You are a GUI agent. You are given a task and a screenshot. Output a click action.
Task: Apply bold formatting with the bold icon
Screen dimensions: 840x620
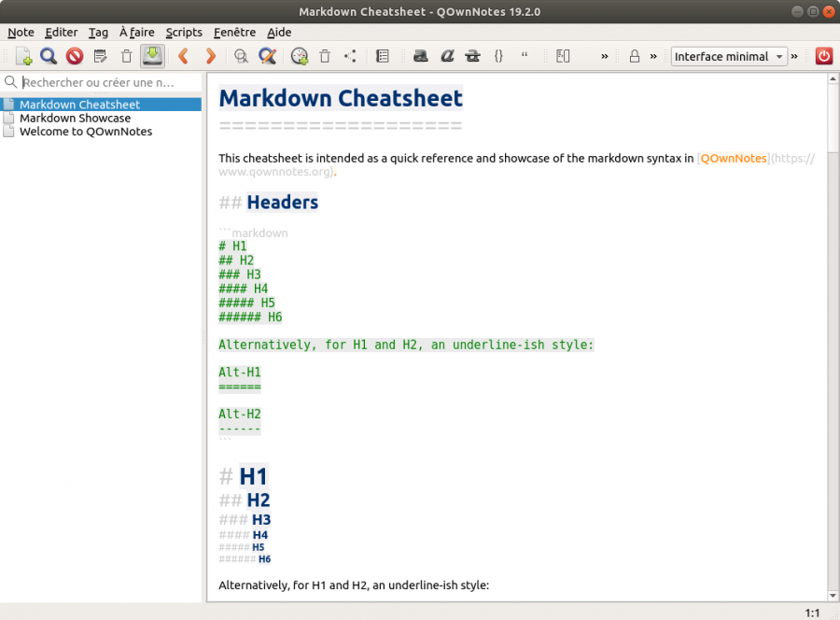coord(421,56)
